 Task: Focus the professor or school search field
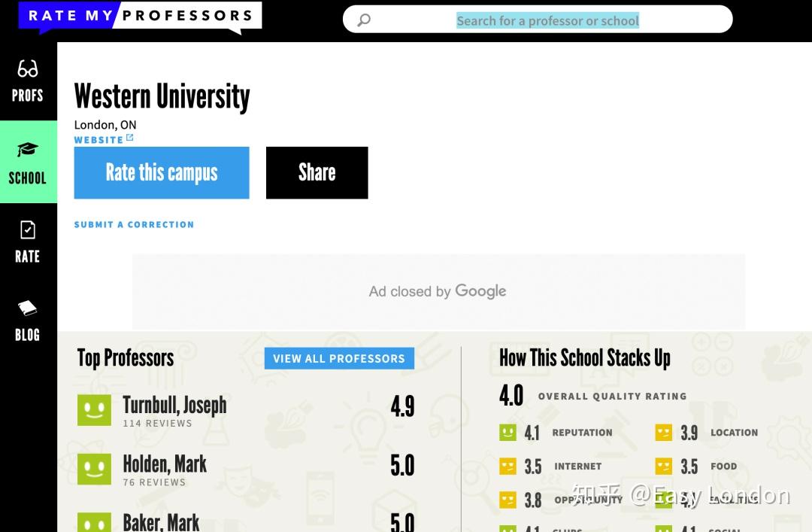(547, 20)
